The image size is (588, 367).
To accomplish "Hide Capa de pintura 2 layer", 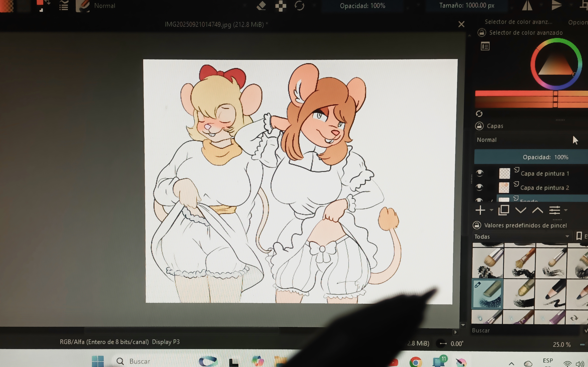I will [479, 187].
